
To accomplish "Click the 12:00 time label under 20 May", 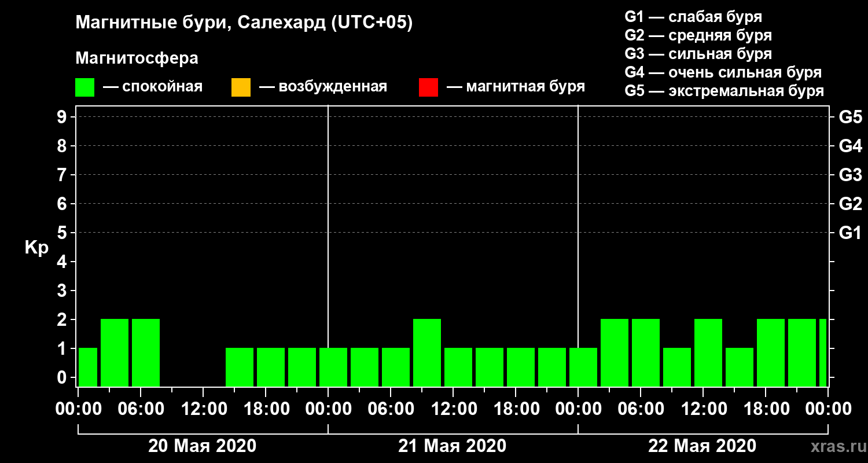I will point(203,409).
